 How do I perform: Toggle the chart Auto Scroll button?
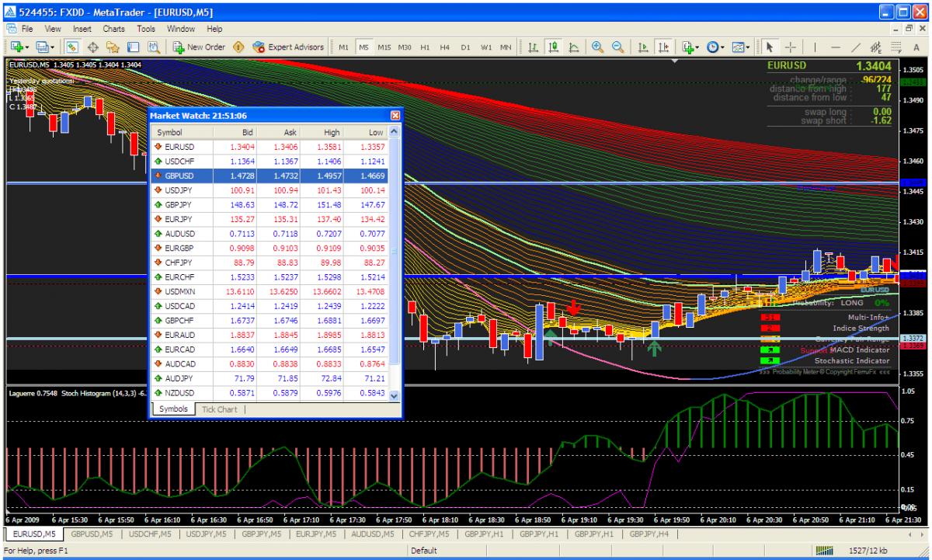pyautogui.click(x=642, y=47)
